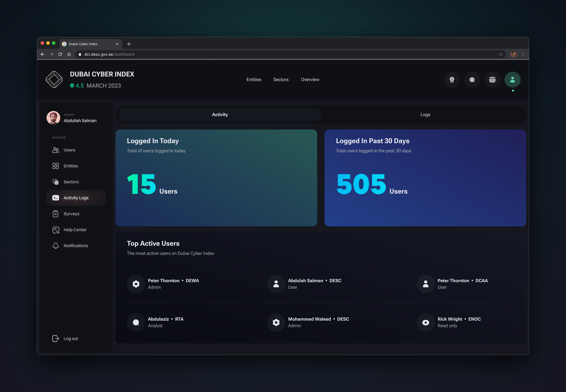
Task: Click the "Abdulaziz • RTA" name
Action: tap(166, 319)
